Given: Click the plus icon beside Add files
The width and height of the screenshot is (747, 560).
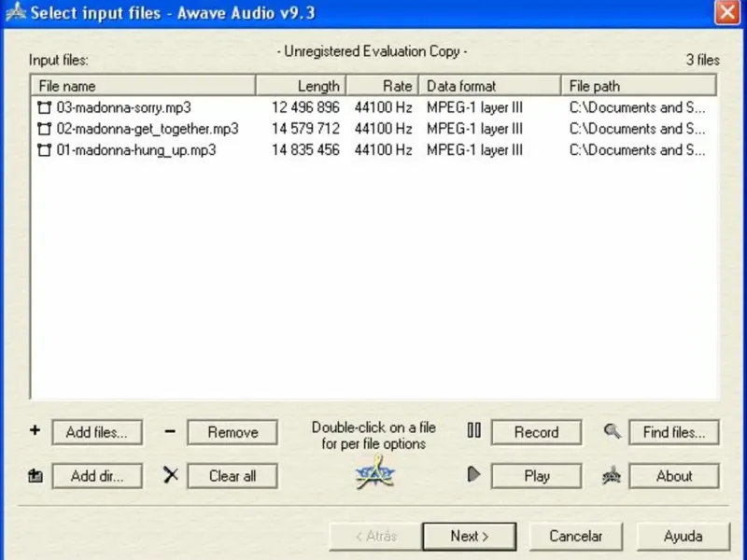Looking at the screenshot, I should click(x=35, y=430).
